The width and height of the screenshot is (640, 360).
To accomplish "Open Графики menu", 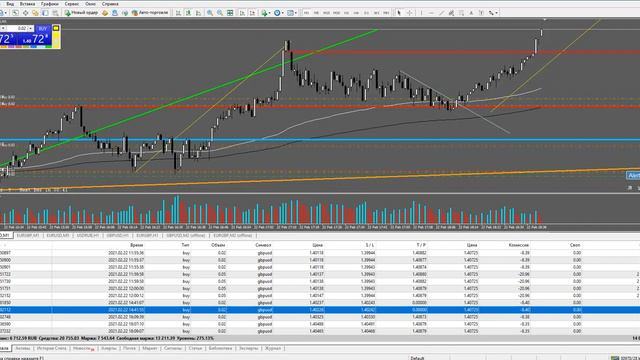I will (50, 4).
